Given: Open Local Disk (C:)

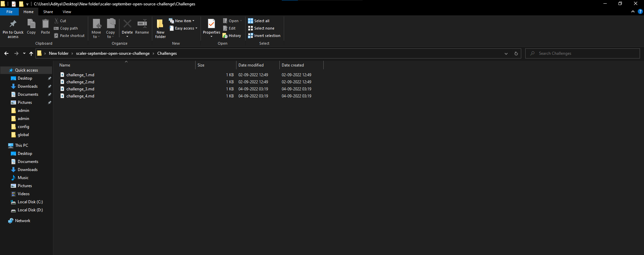Looking at the screenshot, I should (x=30, y=202).
